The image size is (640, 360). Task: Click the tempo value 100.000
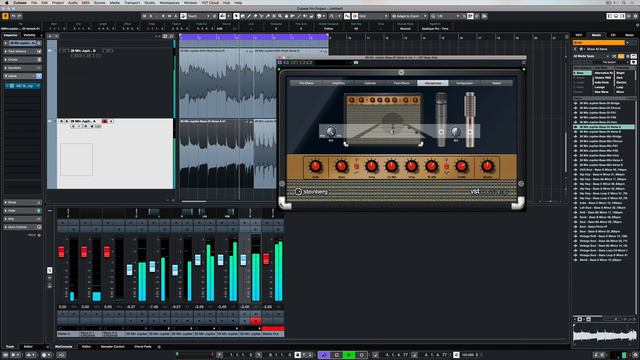pos(469,355)
